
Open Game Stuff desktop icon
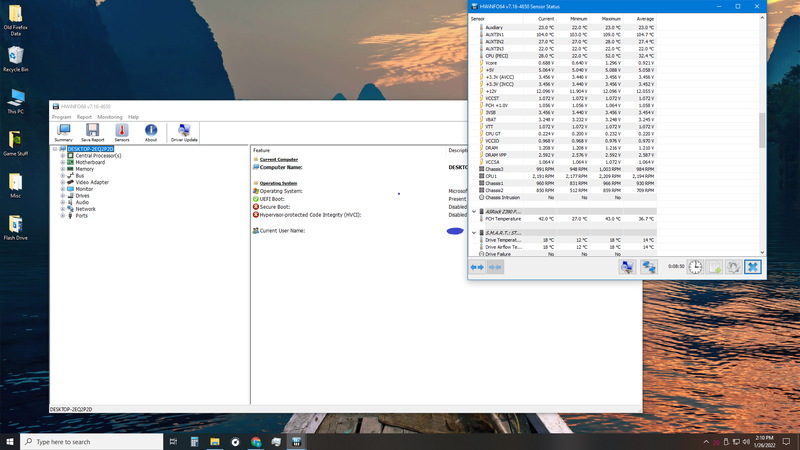tap(15, 143)
